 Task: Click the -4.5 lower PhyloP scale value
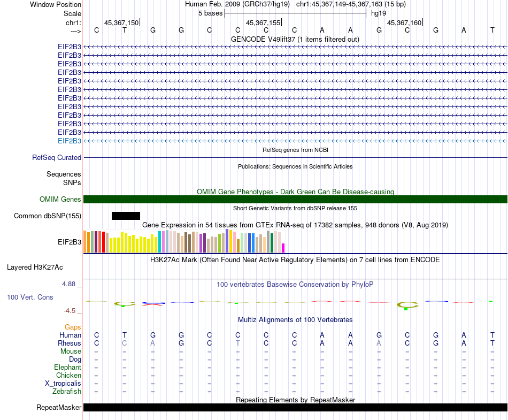[x=70, y=311]
